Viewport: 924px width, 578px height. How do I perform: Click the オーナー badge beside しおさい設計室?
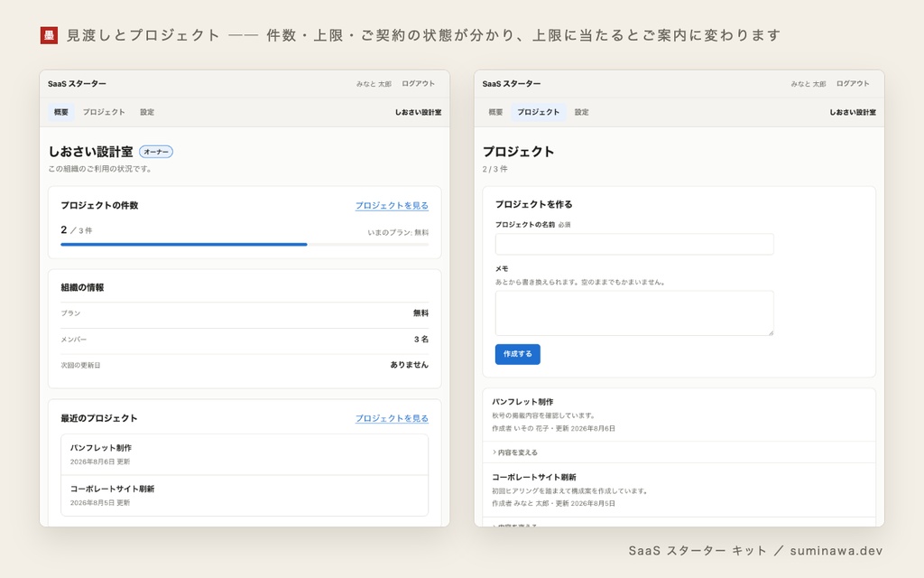(156, 152)
